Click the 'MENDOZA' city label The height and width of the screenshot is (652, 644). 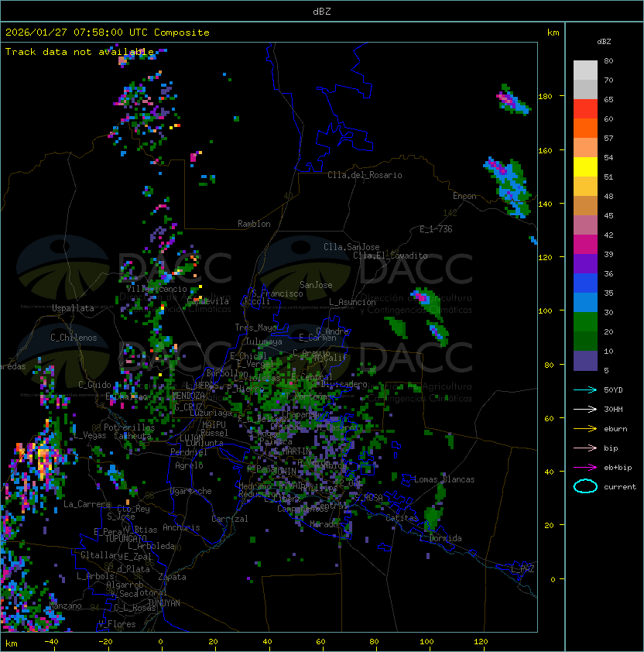(188, 396)
